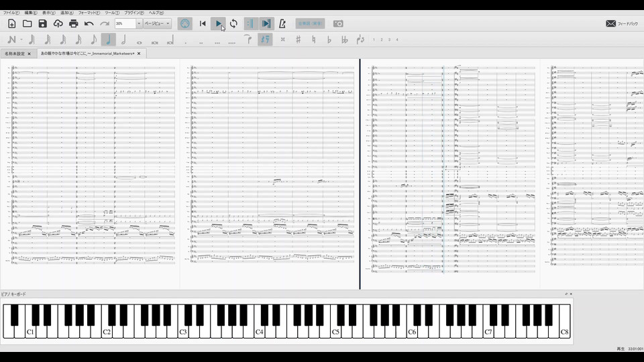Select the quarter note duration
Viewport: 644px width, 362px height.
[x=109, y=40]
